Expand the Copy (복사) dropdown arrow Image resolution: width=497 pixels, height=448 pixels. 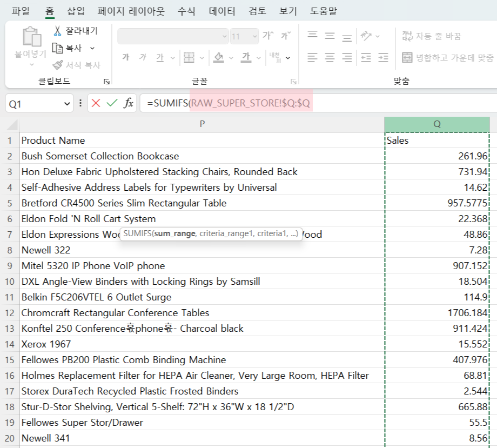[92, 49]
